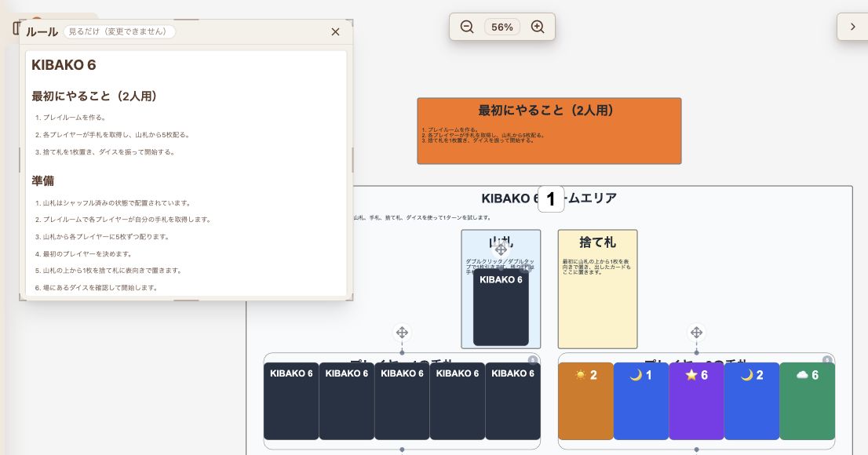Click '4. 最初のプレイヤーを決めます。'
This screenshot has width=868, height=455.
[84, 253]
